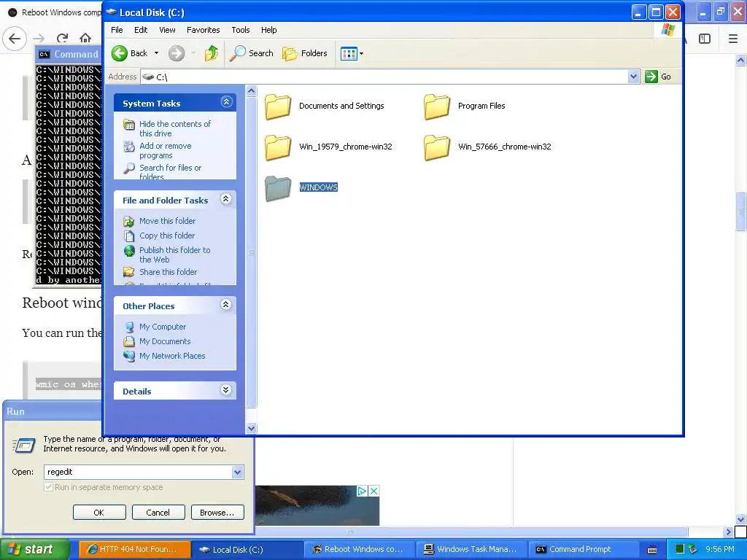Image resolution: width=747 pixels, height=560 pixels.
Task: Close the ad with the X icon
Action: (x=374, y=491)
